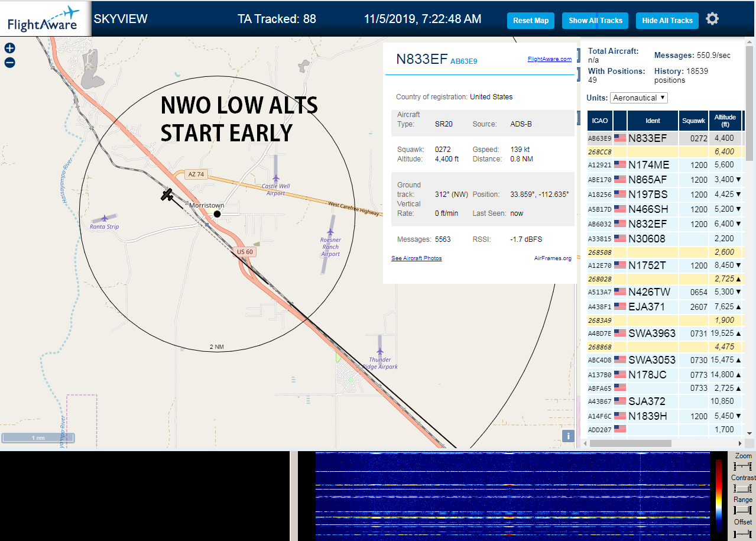The width and height of the screenshot is (756, 541).
Task: Click the map info 'i' button
Action: (x=567, y=436)
